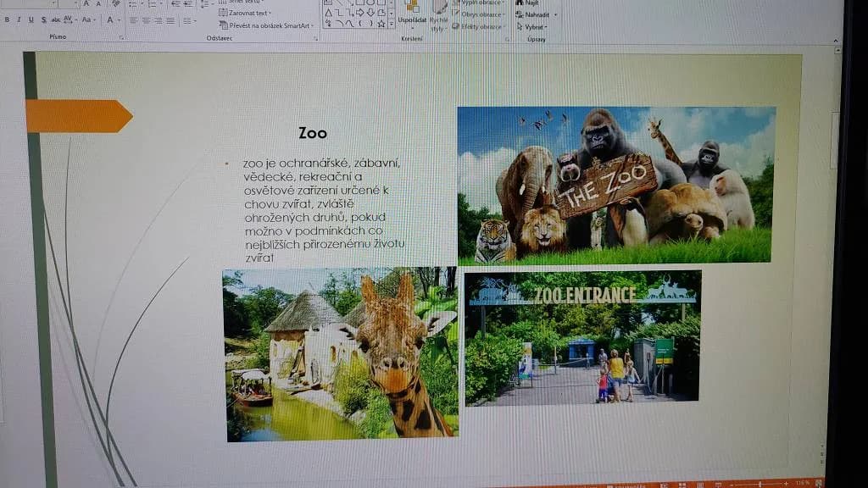
Task: Toggle underline formatting with the U button
Action: 31,19
